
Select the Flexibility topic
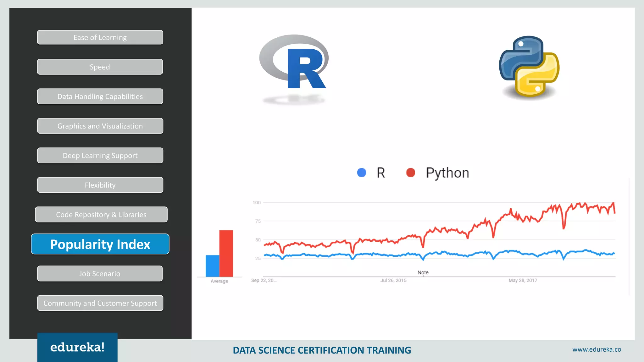tap(100, 185)
